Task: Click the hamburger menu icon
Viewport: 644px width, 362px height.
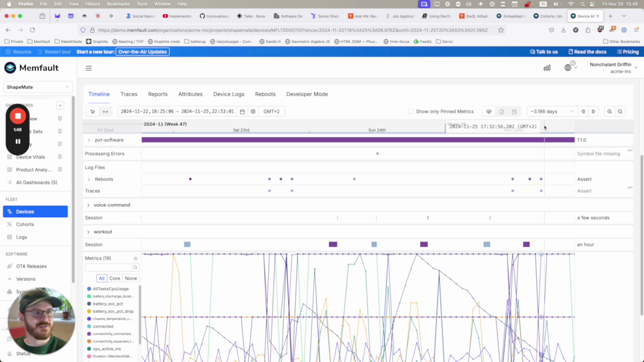Action: click(89, 68)
